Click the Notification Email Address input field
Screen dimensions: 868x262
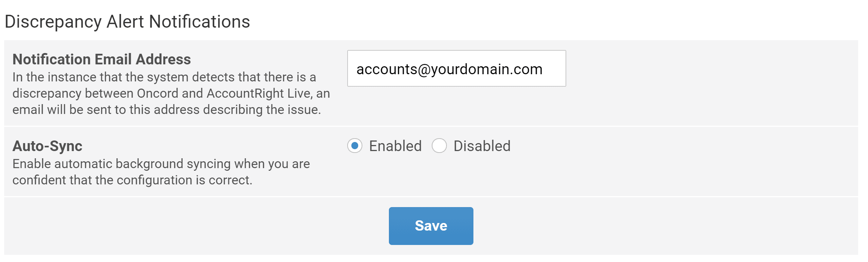(x=456, y=69)
